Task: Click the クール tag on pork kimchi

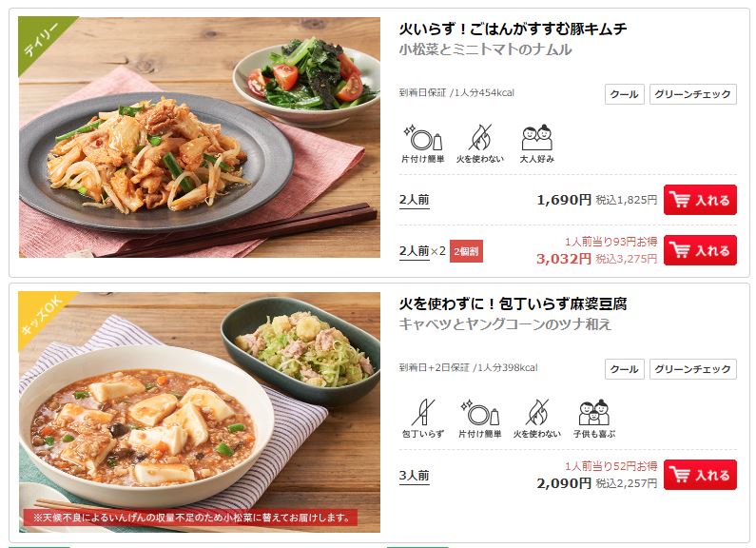Action: 625,94
